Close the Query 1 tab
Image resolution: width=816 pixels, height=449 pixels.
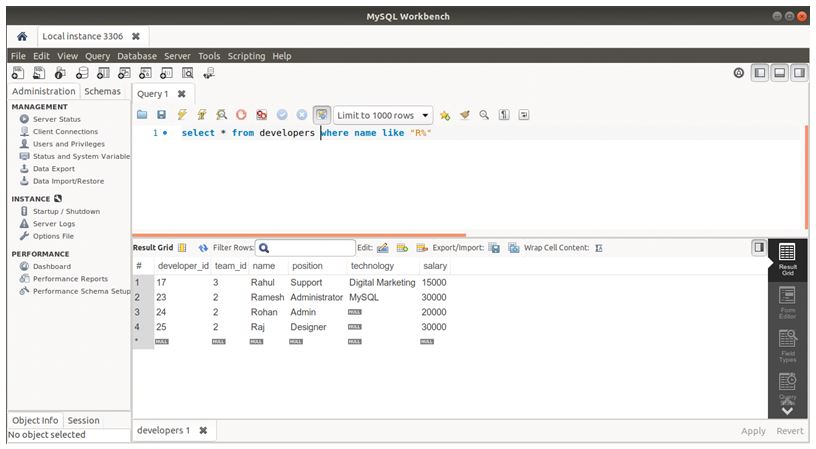[182, 94]
